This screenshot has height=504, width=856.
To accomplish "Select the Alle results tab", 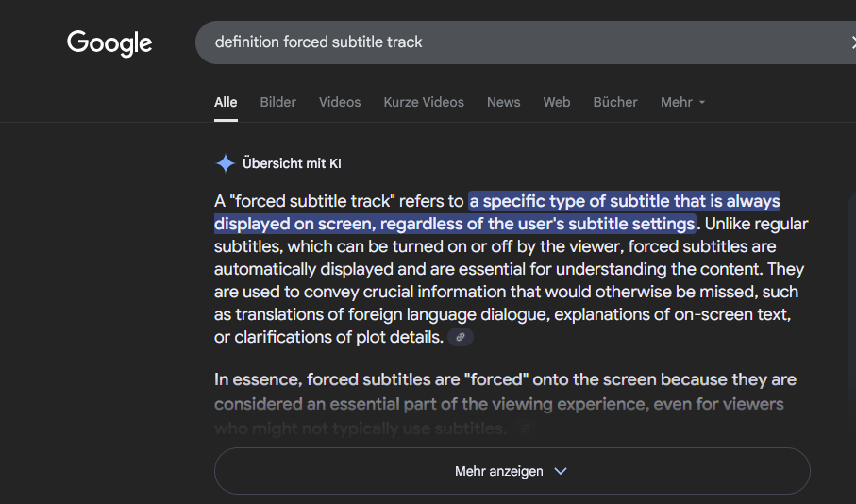I will click(x=226, y=102).
